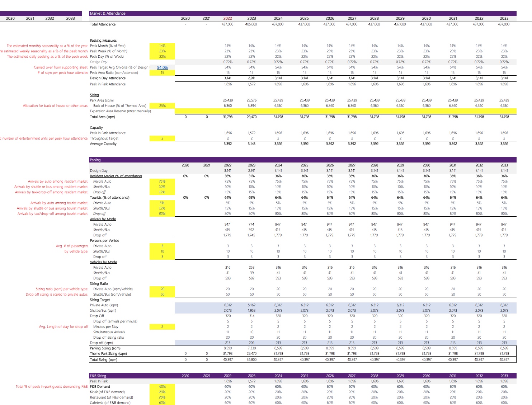Select the 3,143 Average Capacity cell
Viewport: 532px width, 405px height.
coord(251,144)
